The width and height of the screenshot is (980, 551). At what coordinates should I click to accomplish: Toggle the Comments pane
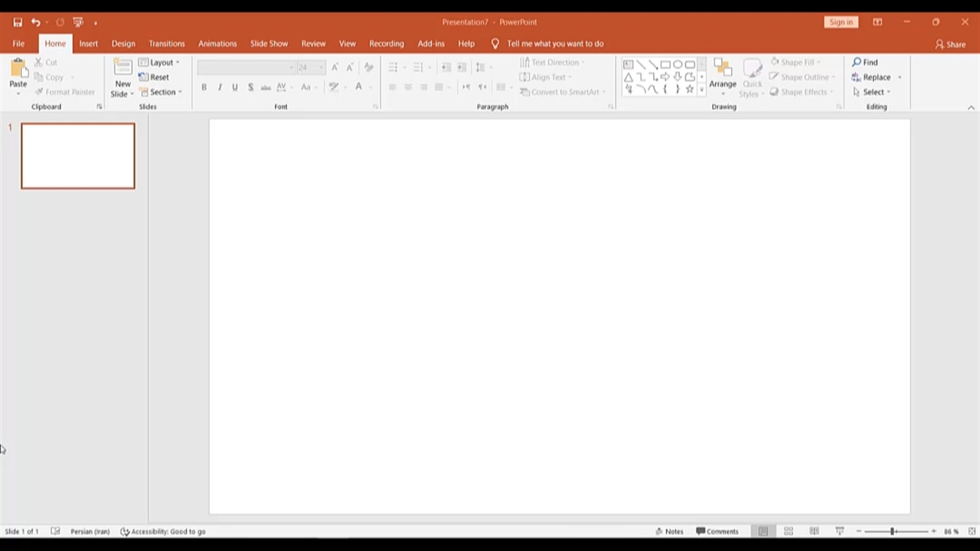(x=717, y=531)
